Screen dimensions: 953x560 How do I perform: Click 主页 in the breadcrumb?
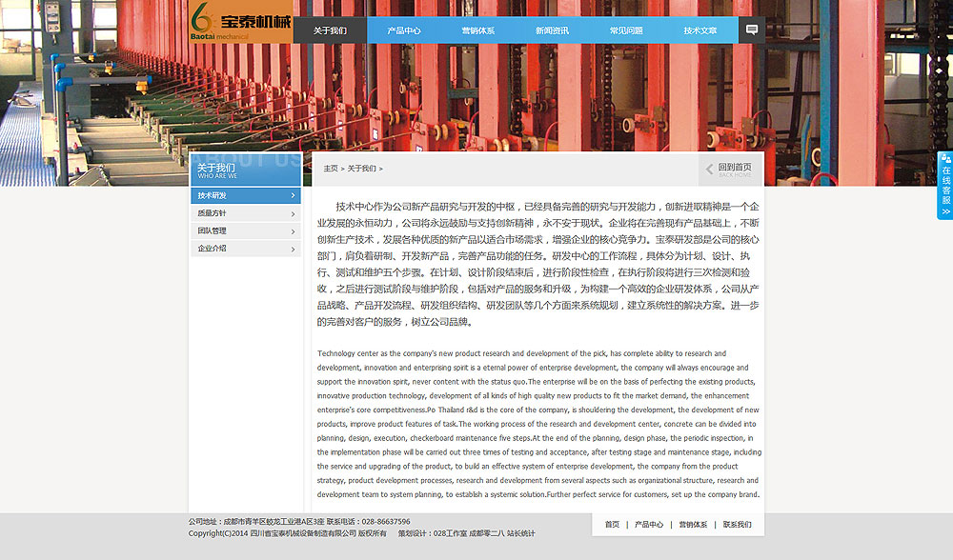pos(331,169)
